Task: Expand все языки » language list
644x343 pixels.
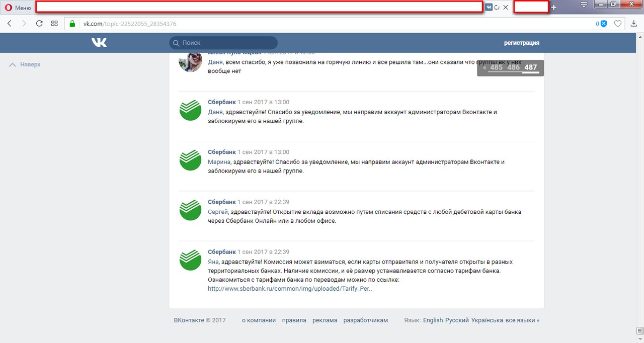Action: coord(522,320)
